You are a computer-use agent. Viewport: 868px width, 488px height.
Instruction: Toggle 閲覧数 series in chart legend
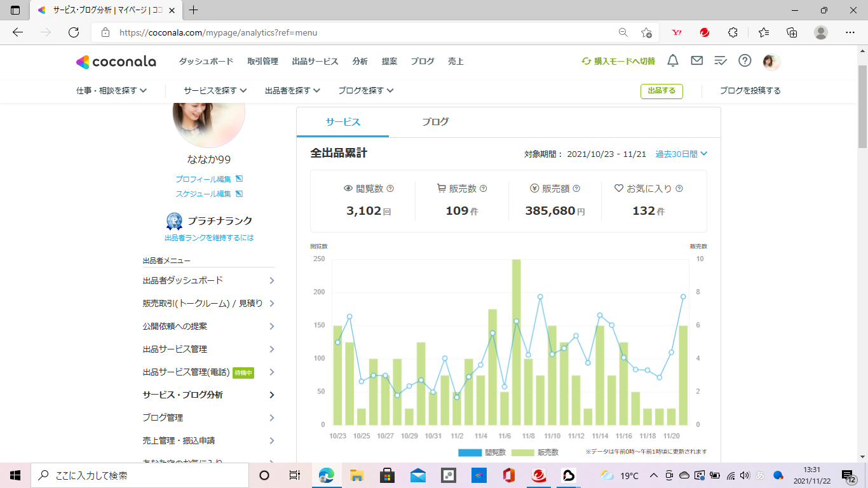pyautogui.click(x=482, y=452)
